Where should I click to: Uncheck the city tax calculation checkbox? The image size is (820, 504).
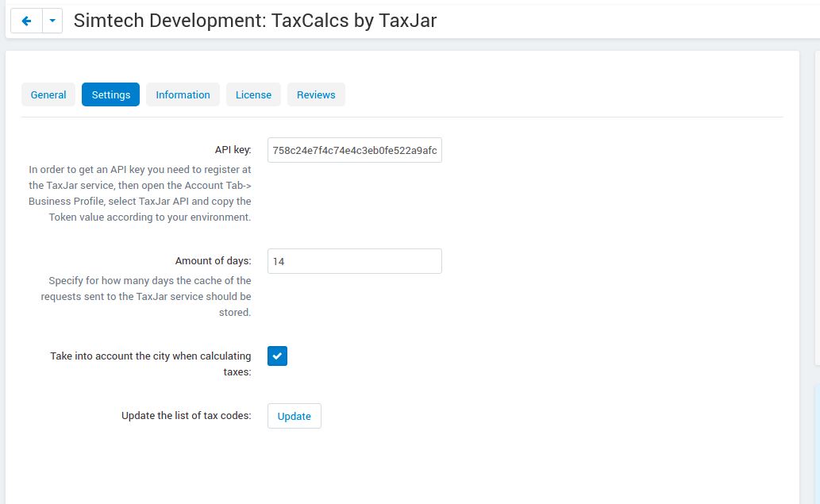(x=277, y=356)
